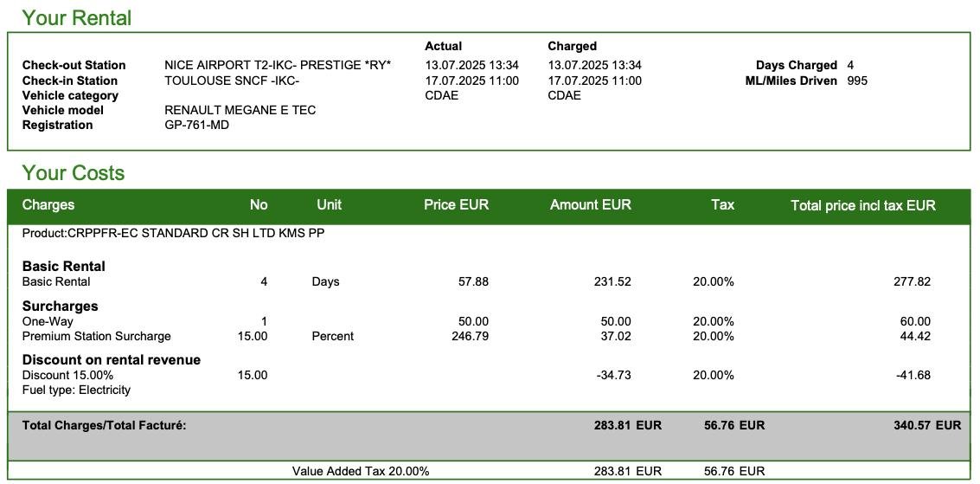980x484 pixels.
Task: Click the Discount 15.00% line item
Action: [67, 375]
